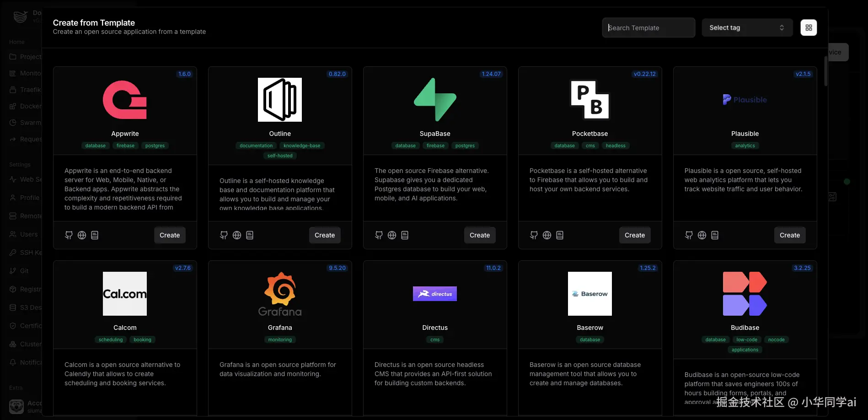868x420 pixels.
Task: Open the Pocketbase documentation icon
Action: [560, 235]
